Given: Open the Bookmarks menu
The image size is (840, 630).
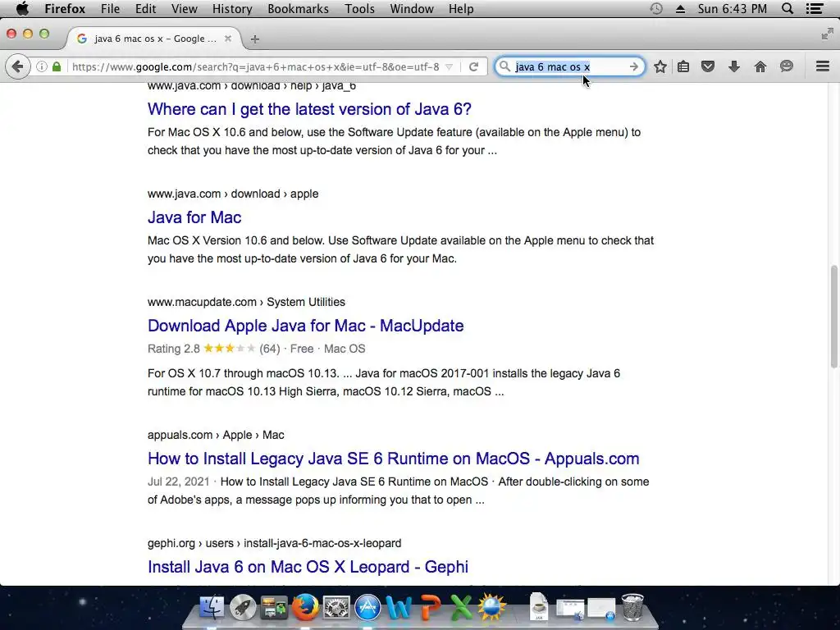Looking at the screenshot, I should pos(299,8).
